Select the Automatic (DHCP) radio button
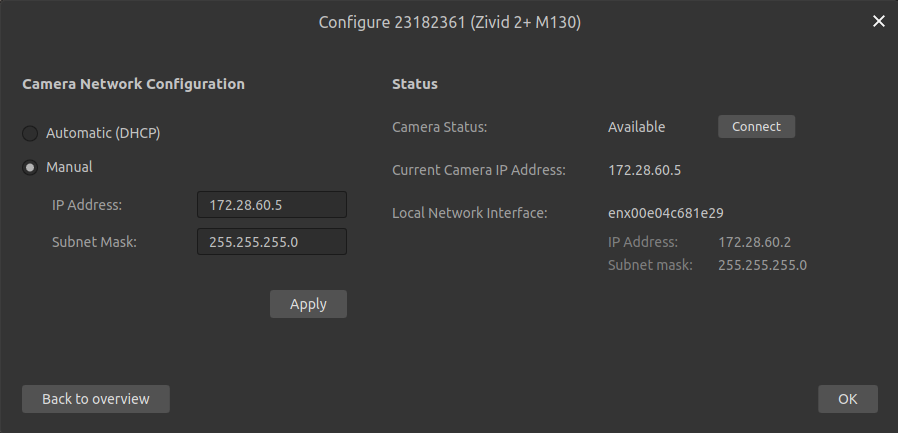The image size is (898, 433). pos(30,133)
